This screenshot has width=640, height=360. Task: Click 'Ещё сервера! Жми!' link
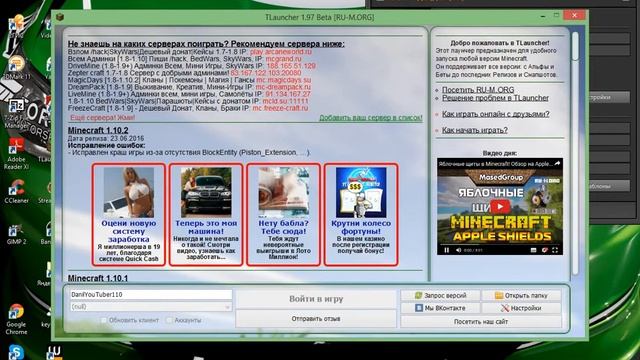tap(102, 118)
